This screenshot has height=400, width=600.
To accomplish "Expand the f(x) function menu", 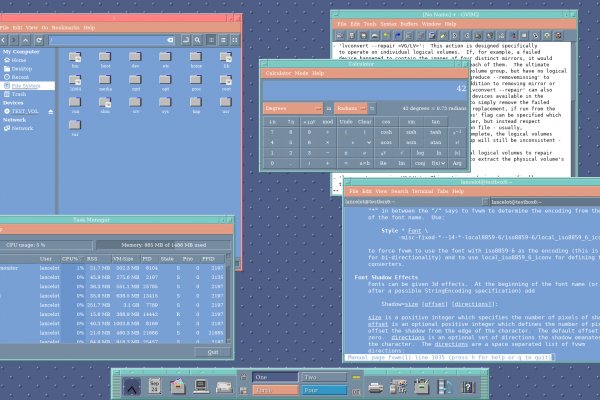I will [x=438, y=163].
